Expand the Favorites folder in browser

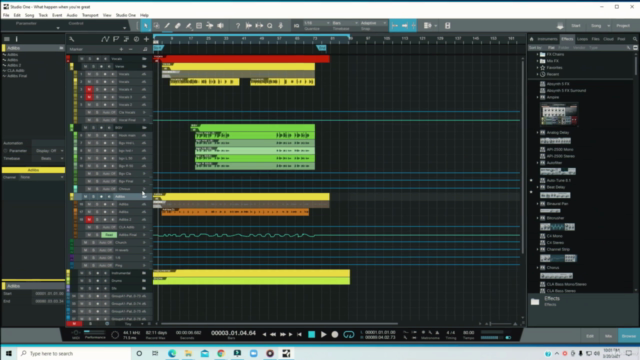coord(538,68)
